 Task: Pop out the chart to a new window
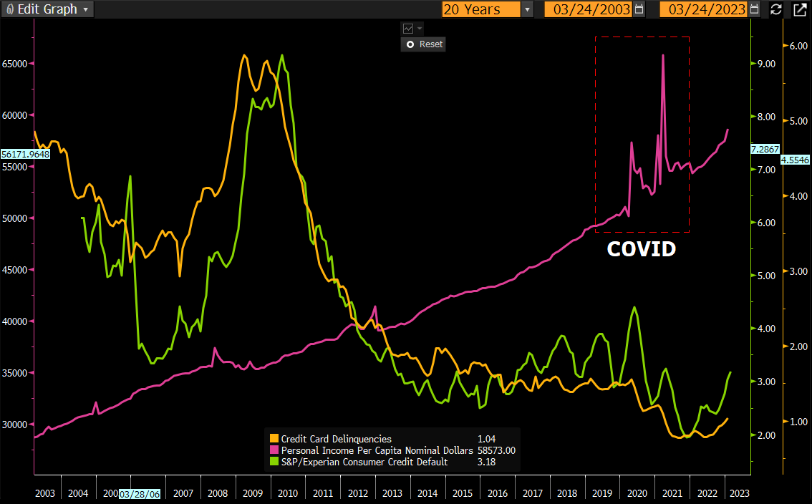[800, 9]
